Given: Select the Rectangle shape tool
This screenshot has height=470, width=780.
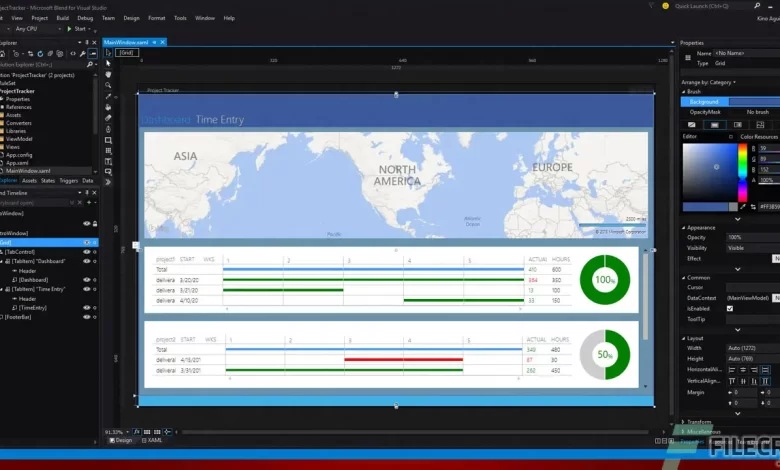Looking at the screenshot, I should pos(108,140).
